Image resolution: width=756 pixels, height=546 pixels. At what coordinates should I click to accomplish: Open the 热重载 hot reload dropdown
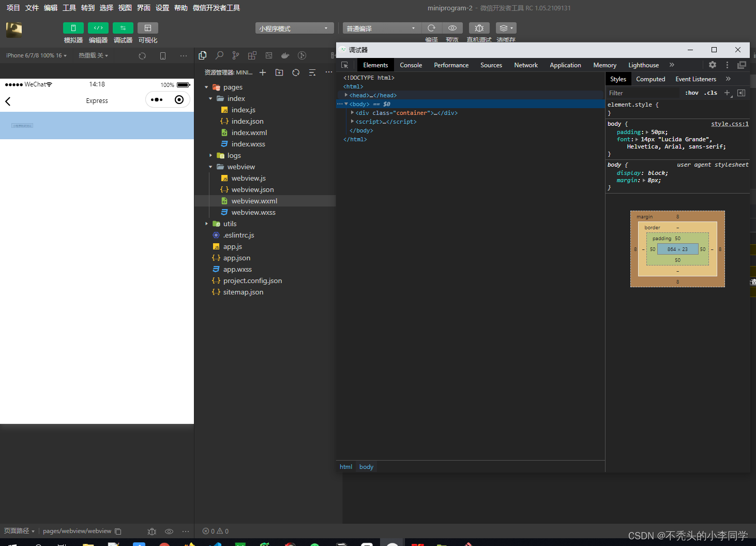point(93,55)
